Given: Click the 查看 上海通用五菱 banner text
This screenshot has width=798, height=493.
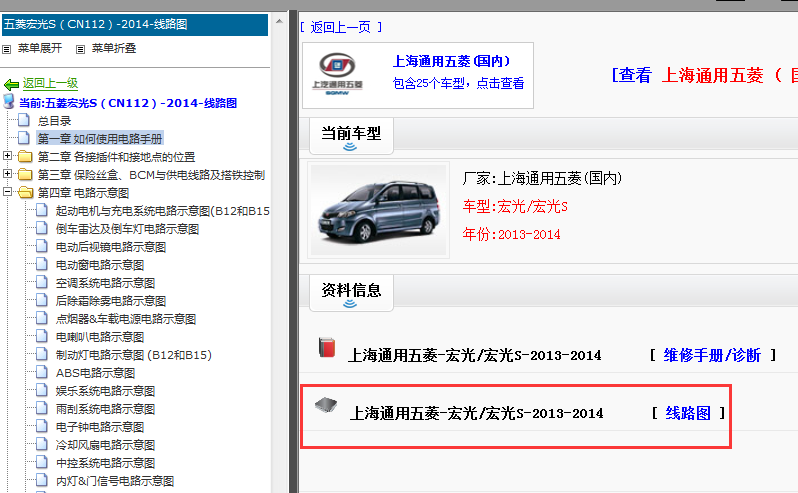Looking at the screenshot, I should [704, 75].
